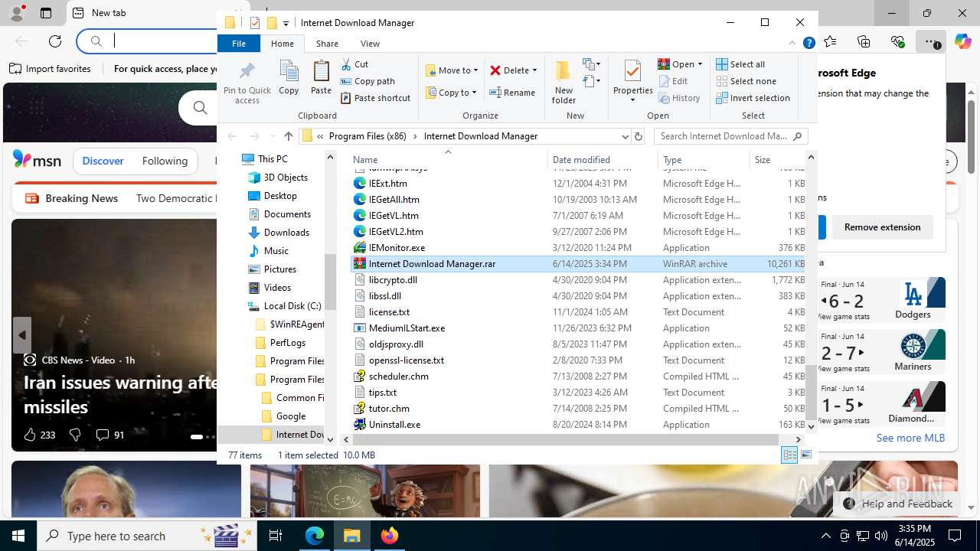Image resolution: width=980 pixels, height=551 pixels.
Task: Collapse the Explorer ribbon
Action: click(792, 44)
